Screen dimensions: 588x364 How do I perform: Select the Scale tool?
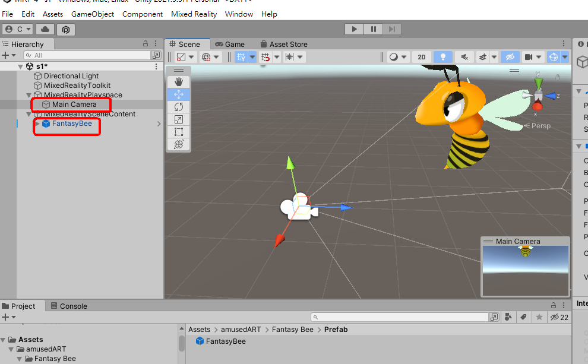click(x=179, y=119)
